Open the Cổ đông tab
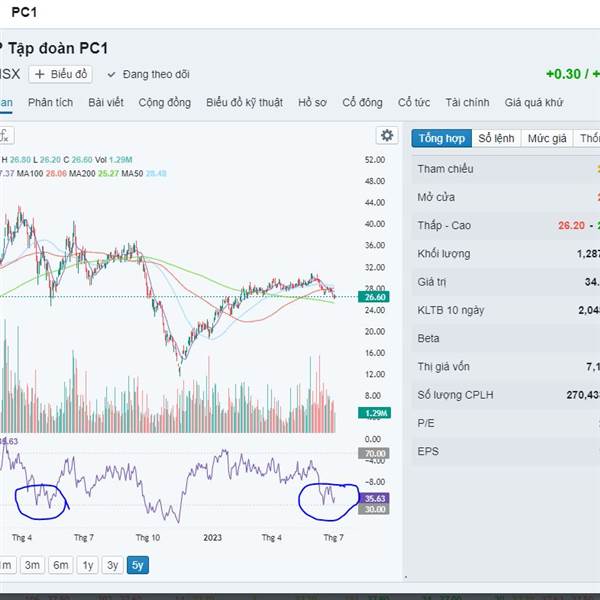This screenshot has width=600, height=600. pos(362,103)
